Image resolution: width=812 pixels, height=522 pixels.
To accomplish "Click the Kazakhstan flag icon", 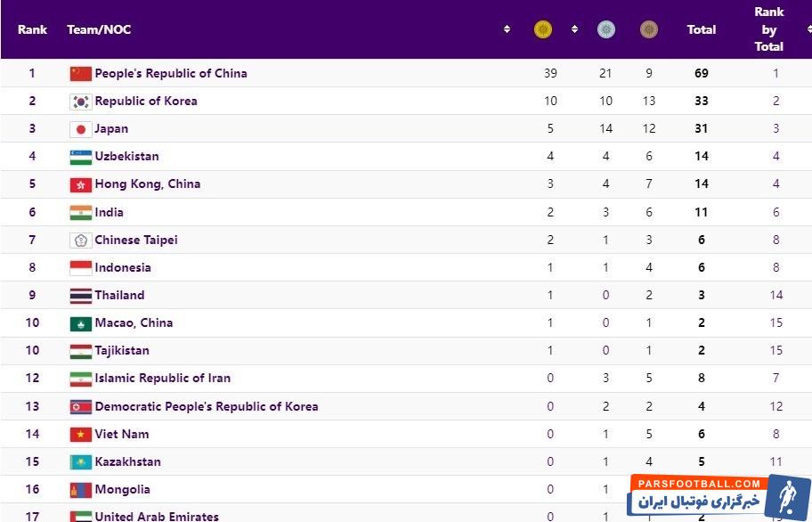I will click(x=81, y=462).
